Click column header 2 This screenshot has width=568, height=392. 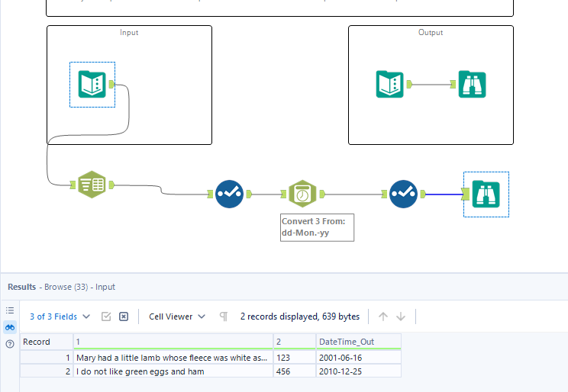pyautogui.click(x=295, y=342)
